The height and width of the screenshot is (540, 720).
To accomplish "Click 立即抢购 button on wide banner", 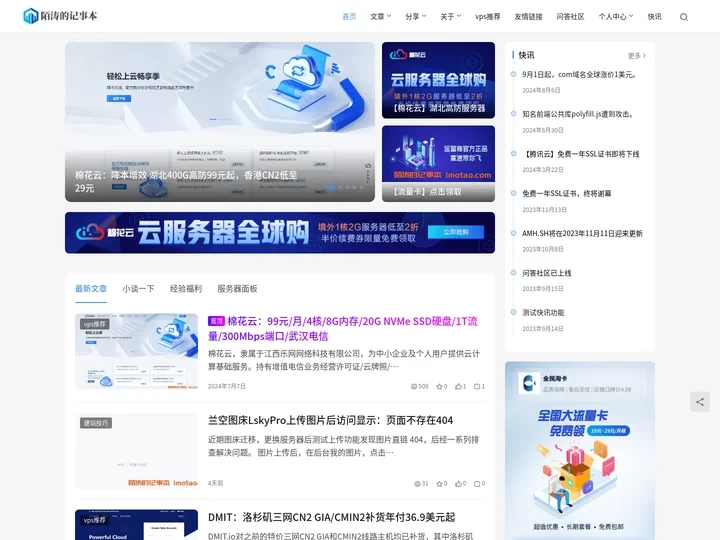I will pos(456,232).
